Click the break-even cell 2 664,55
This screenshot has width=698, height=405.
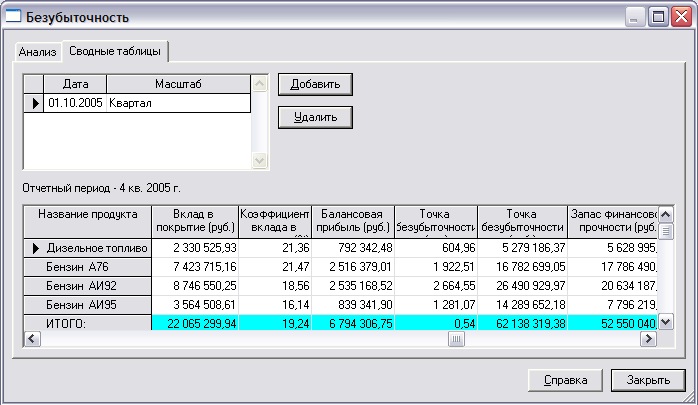(x=436, y=286)
